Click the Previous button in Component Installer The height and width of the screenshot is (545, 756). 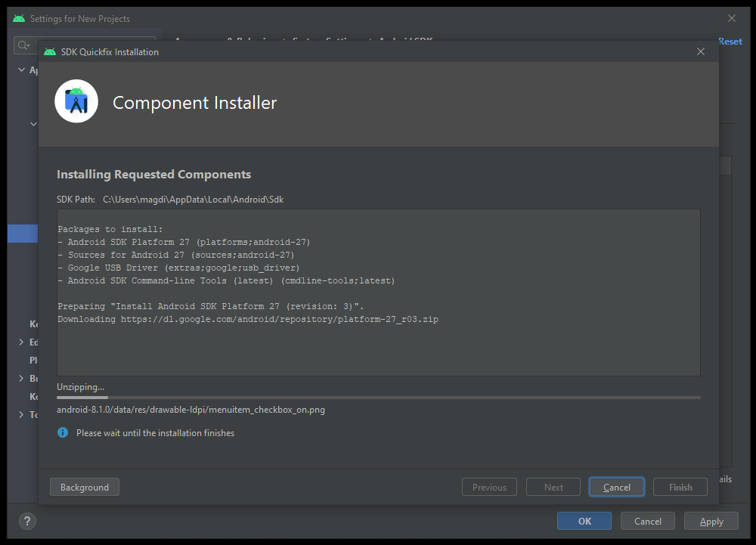click(489, 488)
